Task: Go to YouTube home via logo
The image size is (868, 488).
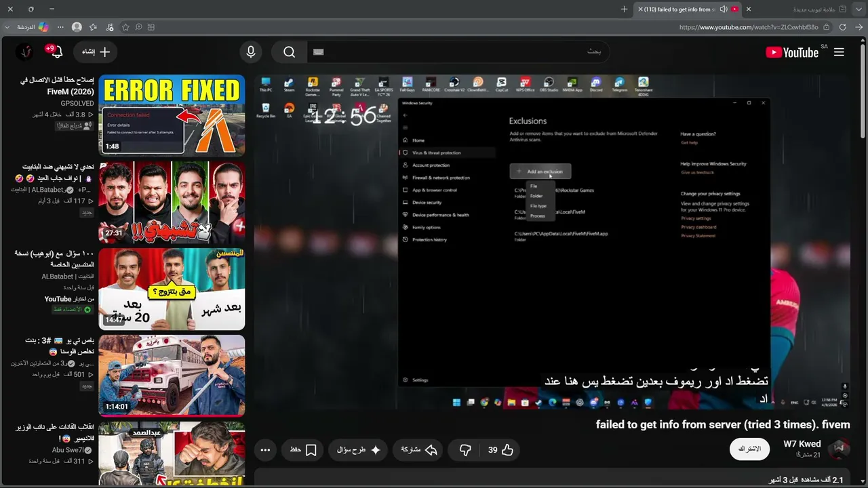Action: pos(792,52)
